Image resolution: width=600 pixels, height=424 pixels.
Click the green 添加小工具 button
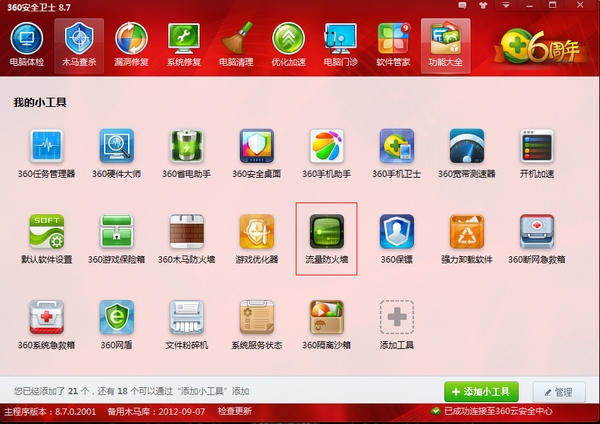point(481,391)
